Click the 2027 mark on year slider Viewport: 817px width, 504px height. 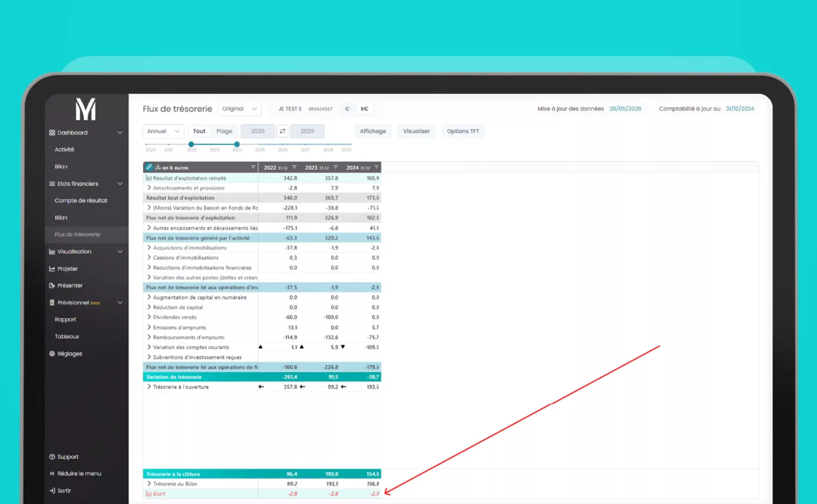305,150
